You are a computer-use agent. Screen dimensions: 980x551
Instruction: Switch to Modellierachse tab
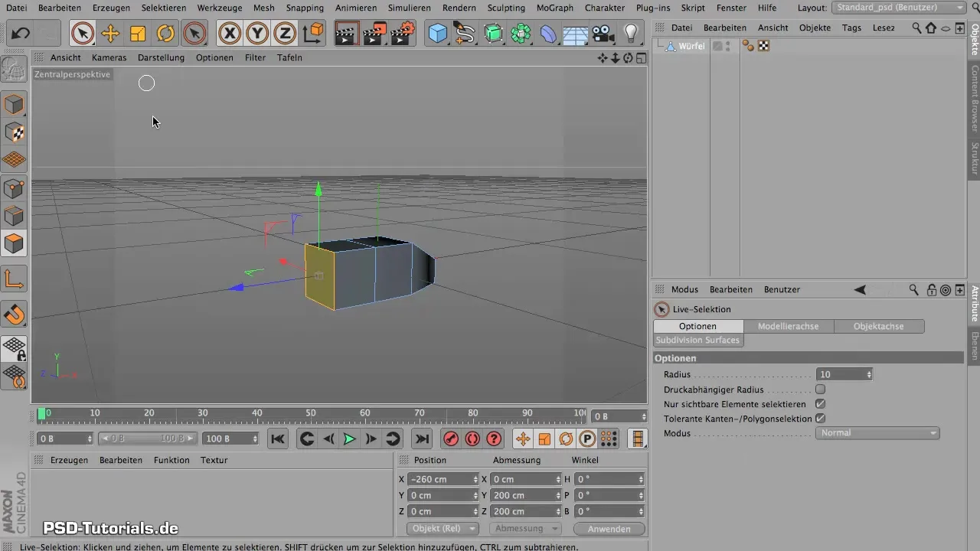(x=788, y=326)
